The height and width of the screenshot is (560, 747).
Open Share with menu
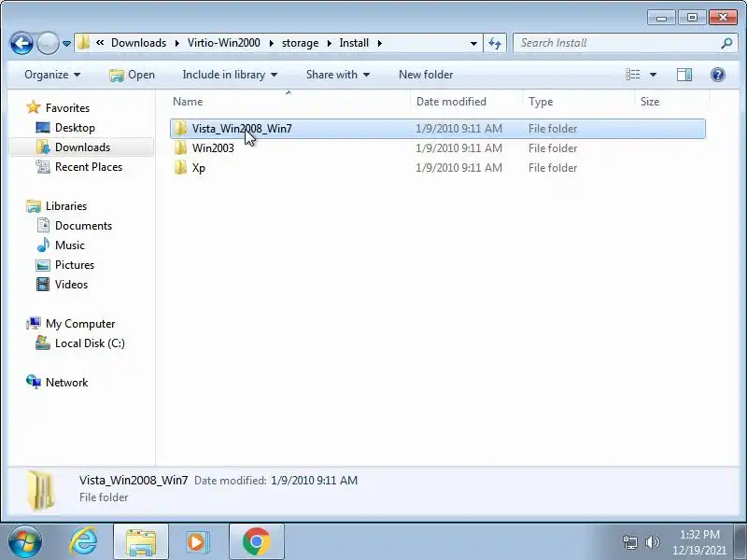click(338, 75)
